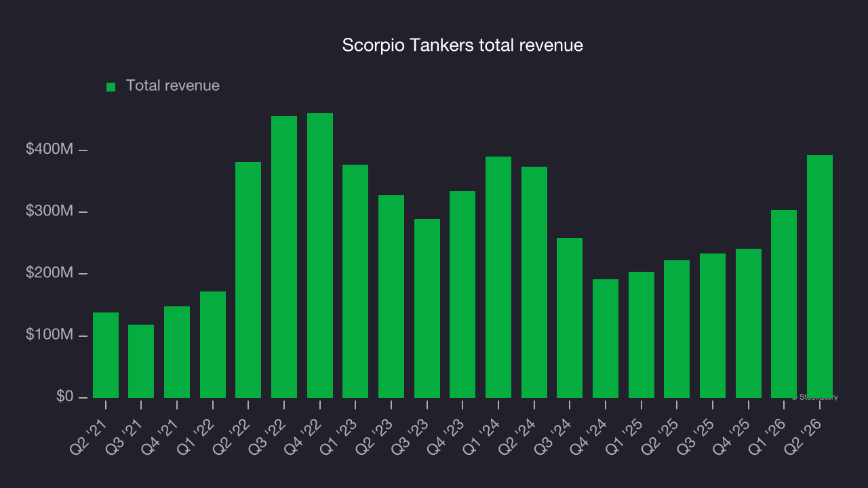Screen dimensions: 868x488
Task: Select the Q4 '23 revenue bar
Action: (462, 294)
